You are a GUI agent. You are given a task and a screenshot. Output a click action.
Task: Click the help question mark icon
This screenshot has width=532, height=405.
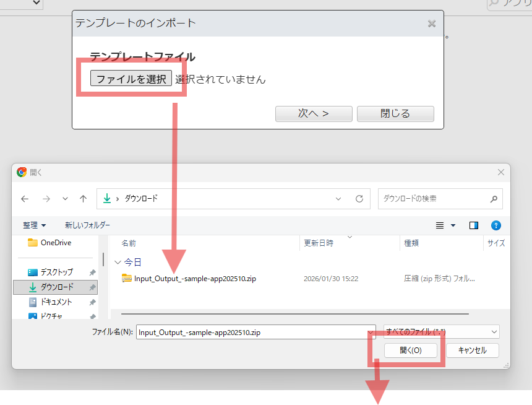tap(496, 225)
